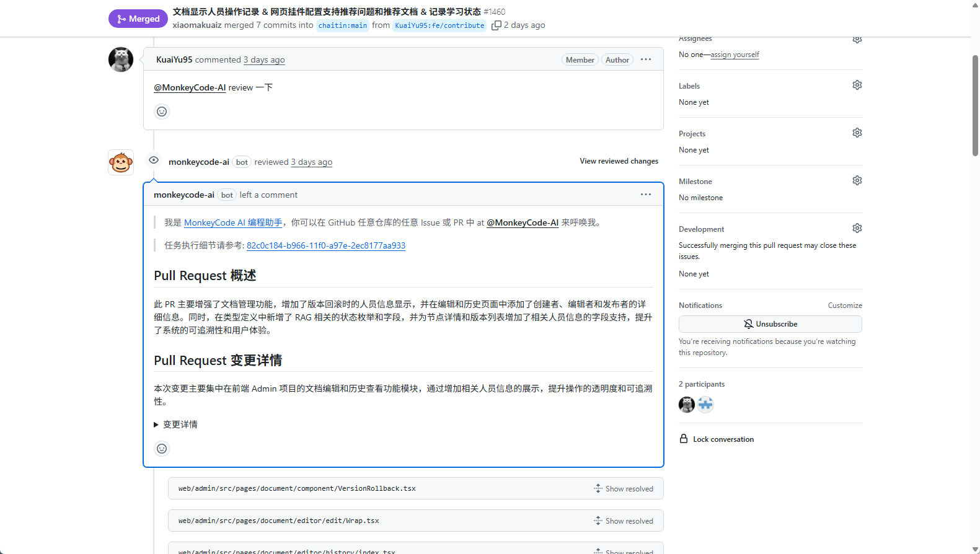
Task: Click the PR number #1460
Action: coord(495,12)
